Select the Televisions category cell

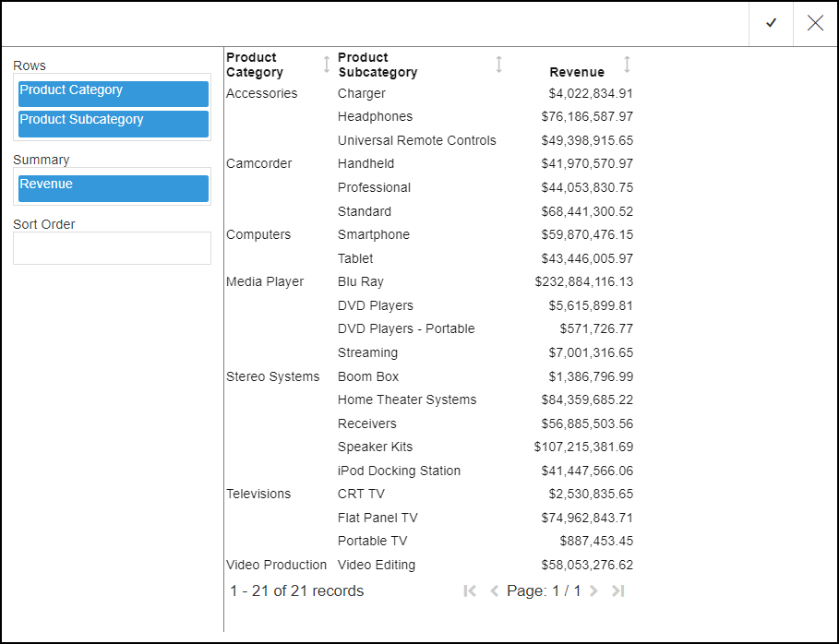[x=258, y=494]
